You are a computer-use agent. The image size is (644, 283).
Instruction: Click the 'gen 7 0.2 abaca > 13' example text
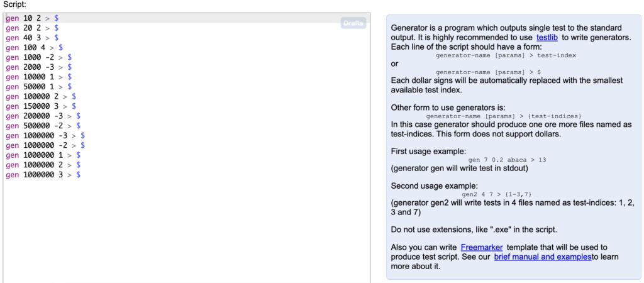tap(507, 159)
